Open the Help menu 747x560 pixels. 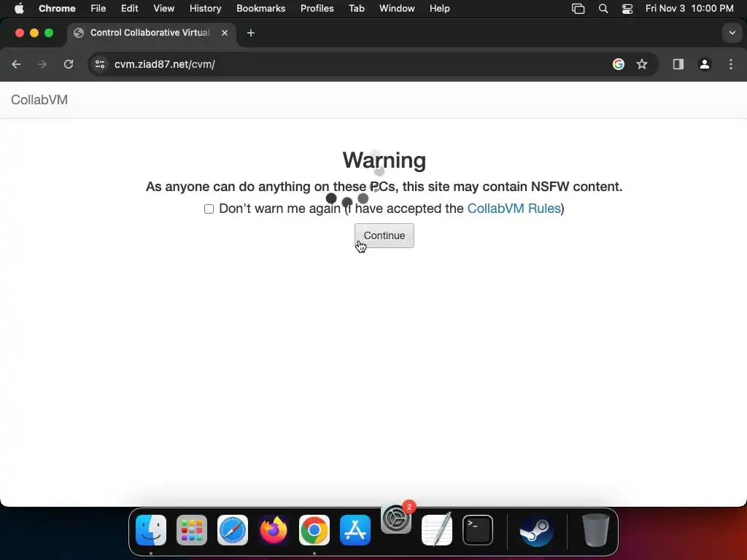[439, 9]
